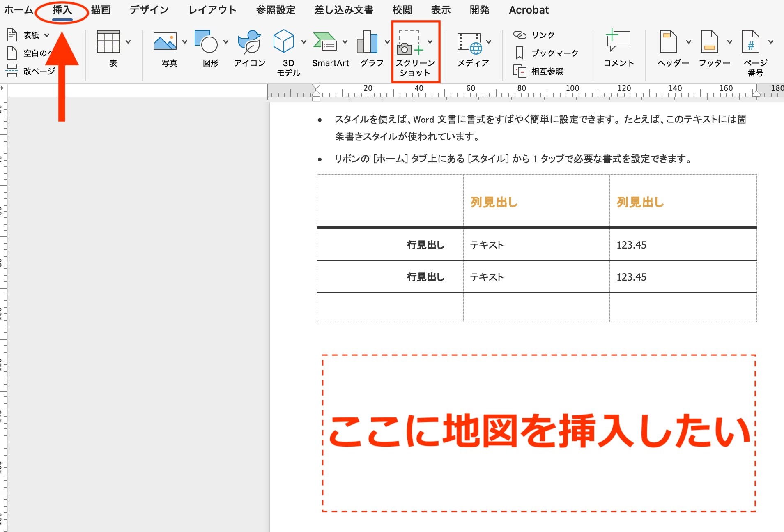This screenshot has width=784, height=532.
Task: Open the 参照設定 tab
Action: coord(276,10)
